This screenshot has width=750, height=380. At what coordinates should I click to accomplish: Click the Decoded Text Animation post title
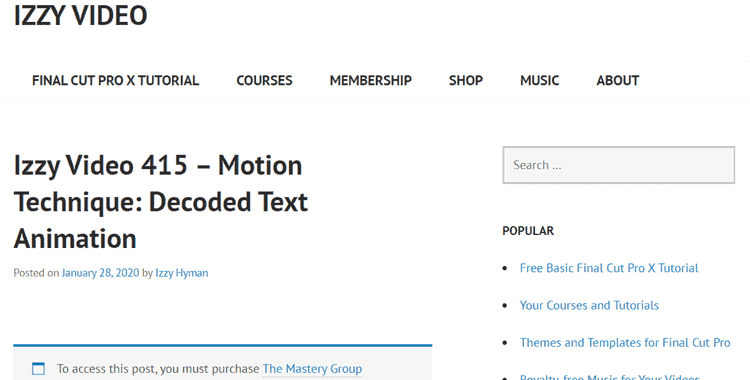(161, 202)
